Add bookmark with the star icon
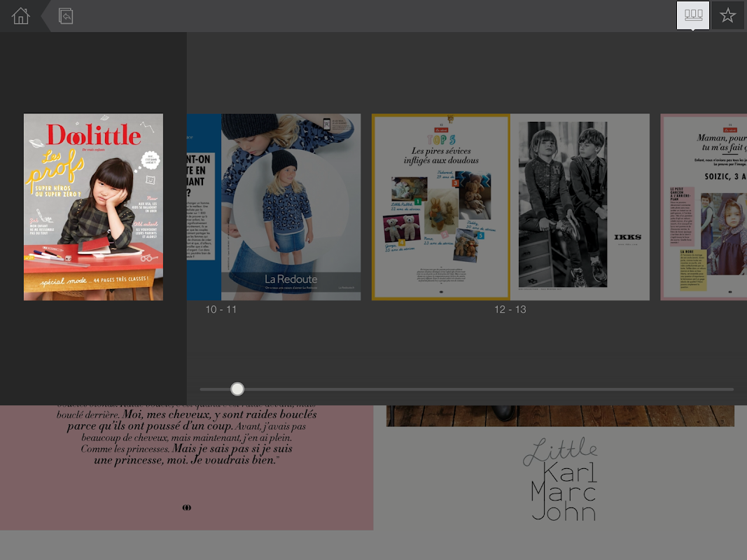Viewport: 747px width, 560px height. pyautogui.click(x=727, y=15)
